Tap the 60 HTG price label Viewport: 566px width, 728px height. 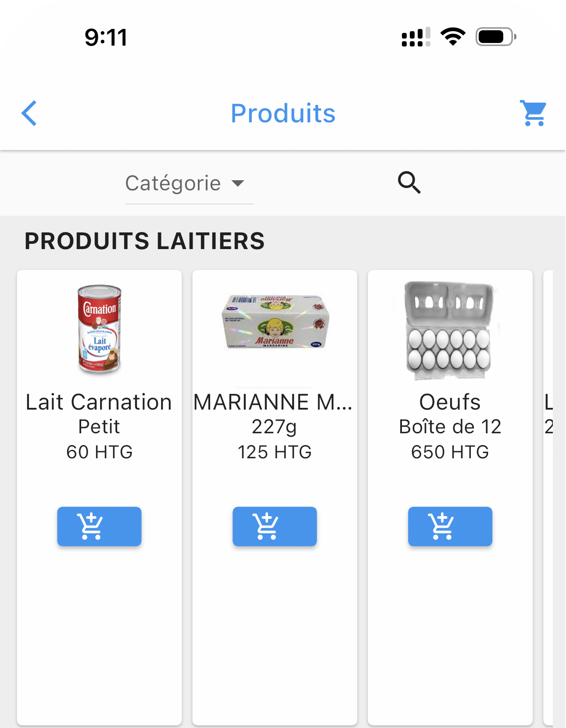point(99,452)
